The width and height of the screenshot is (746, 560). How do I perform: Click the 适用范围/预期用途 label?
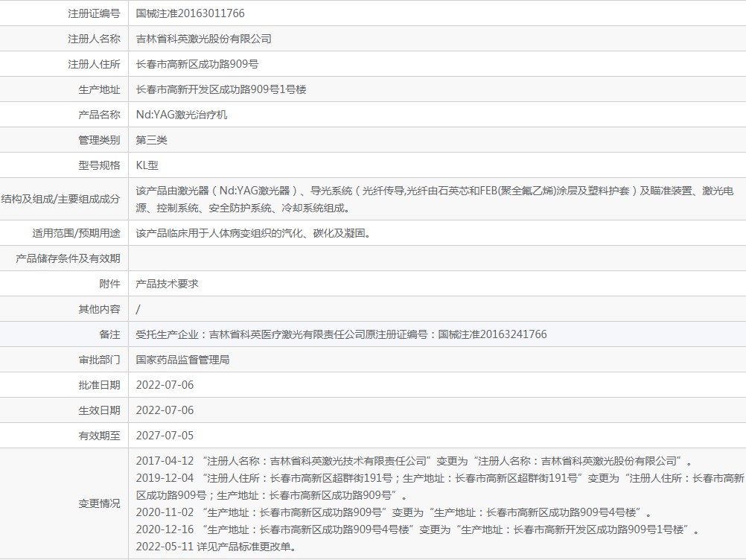(x=76, y=233)
